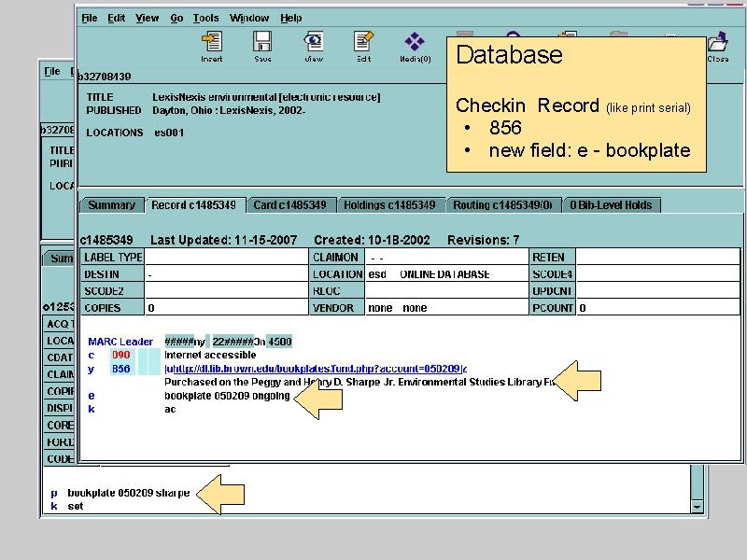
Task: Click the LexisNexis environmental title text
Action: click(x=266, y=97)
